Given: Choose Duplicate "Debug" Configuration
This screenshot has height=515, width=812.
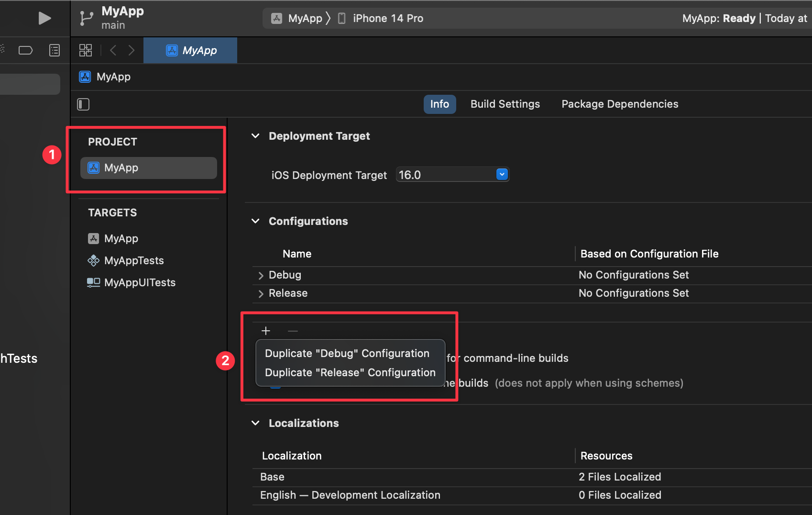Looking at the screenshot, I should (347, 353).
